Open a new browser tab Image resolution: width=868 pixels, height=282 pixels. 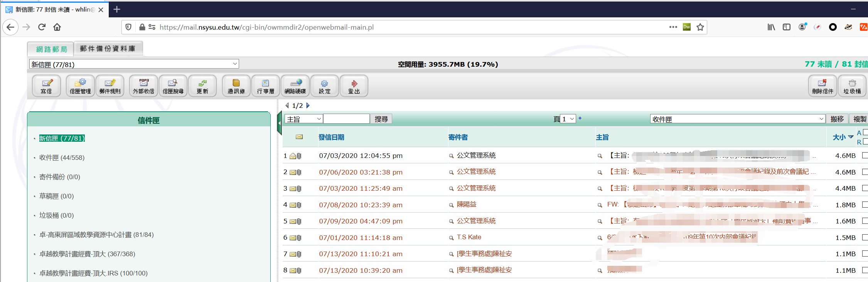point(117,9)
